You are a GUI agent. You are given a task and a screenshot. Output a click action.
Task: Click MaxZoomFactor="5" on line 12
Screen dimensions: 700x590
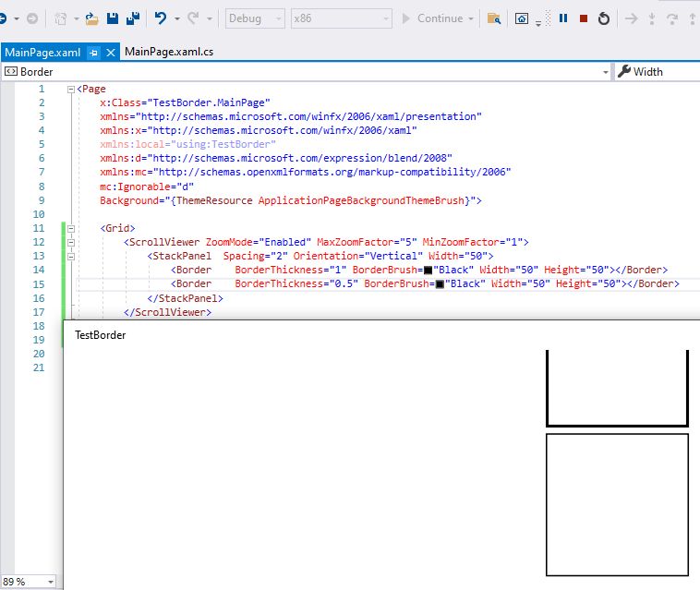[367, 242]
